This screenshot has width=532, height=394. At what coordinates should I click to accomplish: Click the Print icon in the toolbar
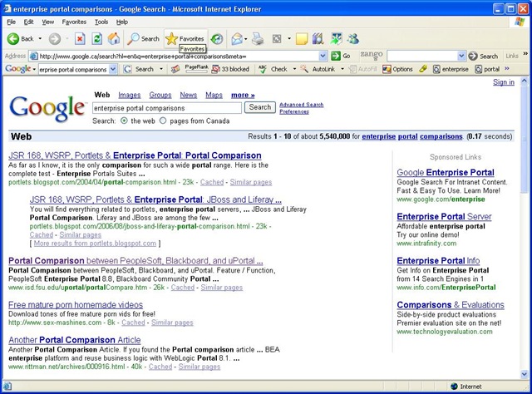coord(258,39)
